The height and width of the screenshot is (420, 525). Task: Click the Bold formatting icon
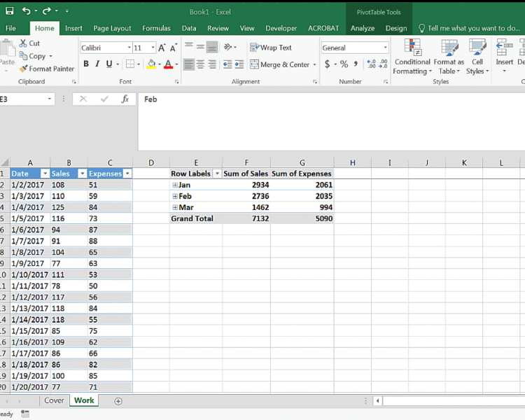(x=86, y=64)
